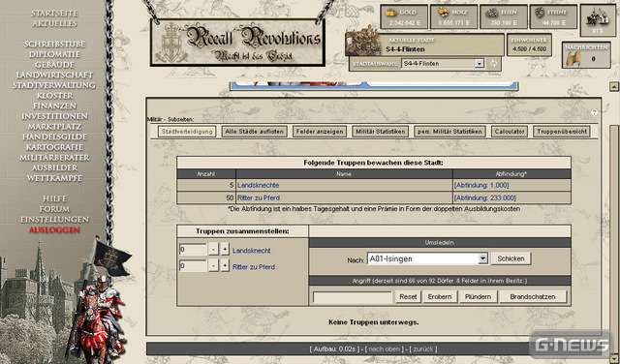
Task: Click the Schicken button
Action: [511, 258]
